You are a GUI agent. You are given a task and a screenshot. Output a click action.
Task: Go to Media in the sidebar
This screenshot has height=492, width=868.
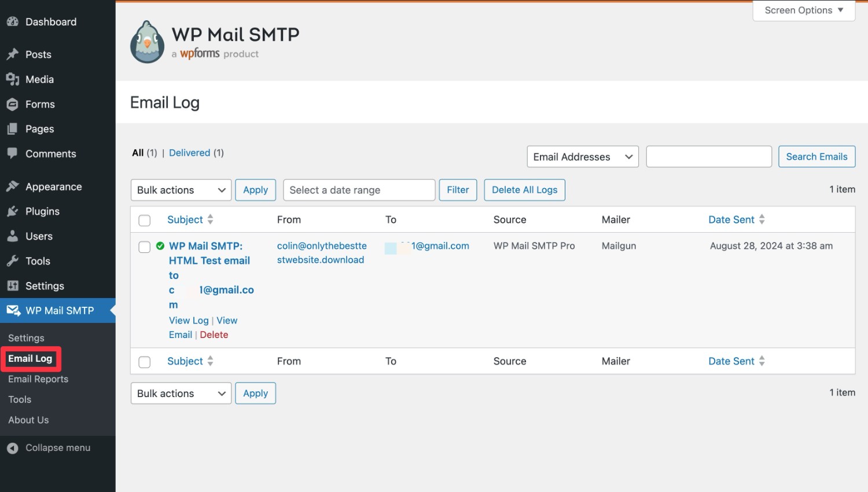coord(39,79)
